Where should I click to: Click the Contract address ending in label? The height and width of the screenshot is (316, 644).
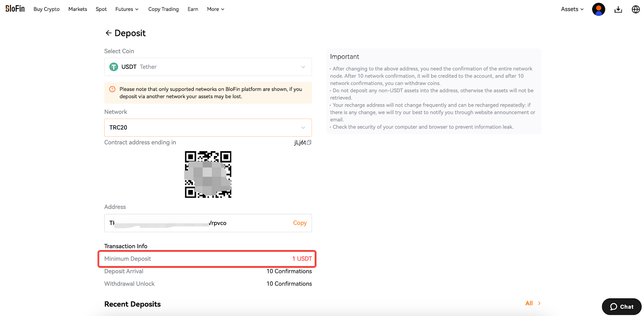(140, 142)
